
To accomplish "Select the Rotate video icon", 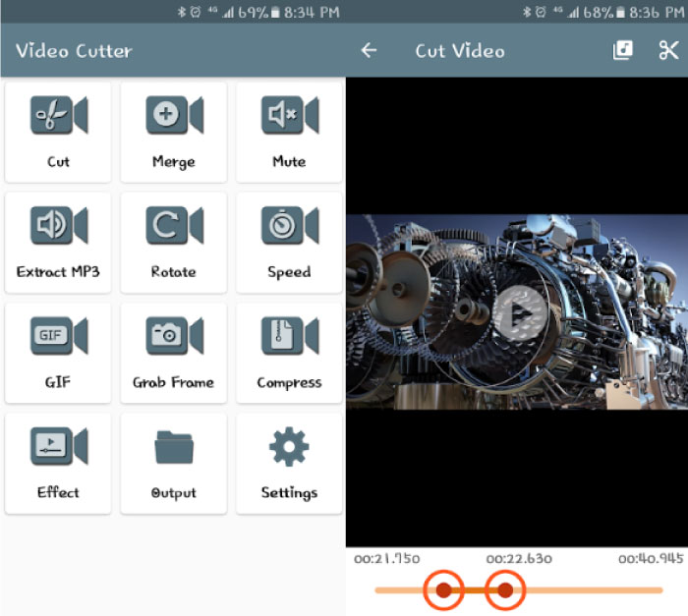I will coord(174,225).
